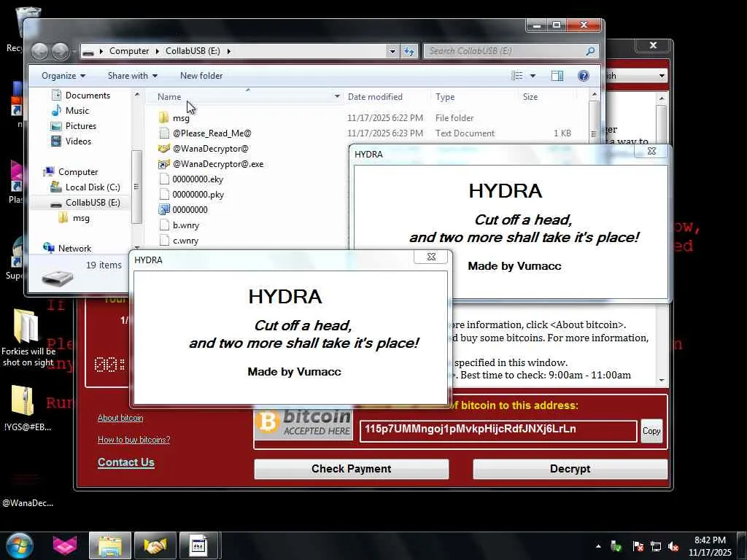The image size is (747, 560).
Task: Click the network tray icon
Action: click(x=656, y=546)
